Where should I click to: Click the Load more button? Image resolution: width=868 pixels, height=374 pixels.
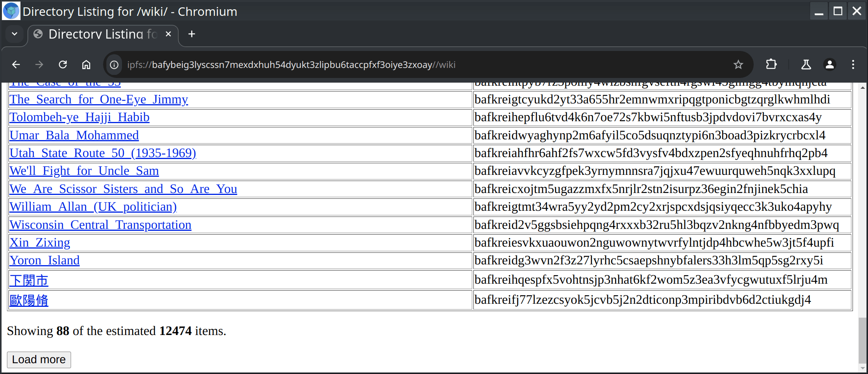pos(39,359)
